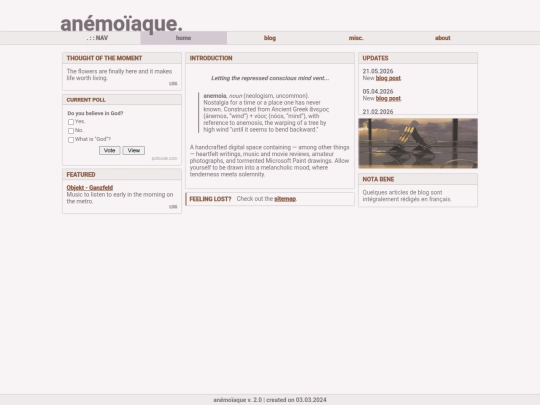Open the about navigation tab
540x405 pixels.
[443, 38]
